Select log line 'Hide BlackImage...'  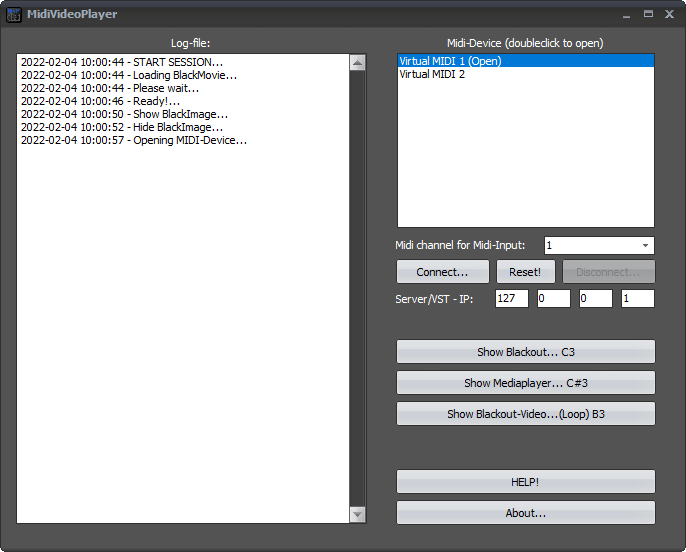[x=122, y=127]
